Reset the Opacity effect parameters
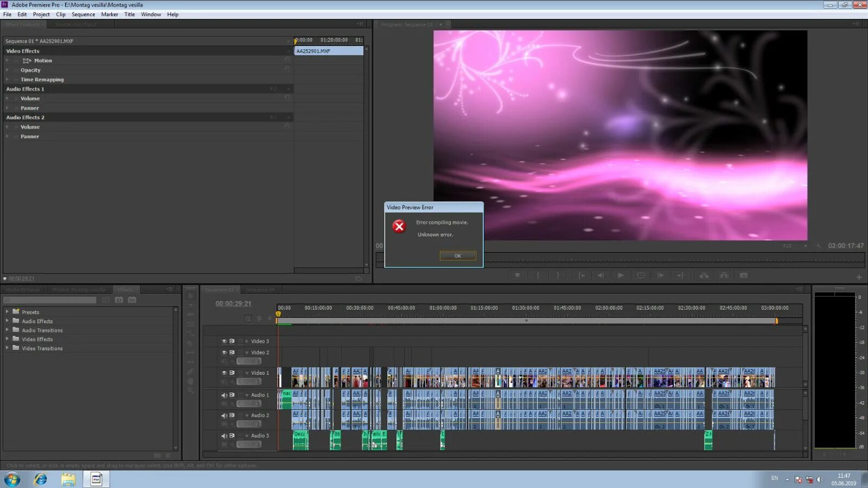 point(287,69)
